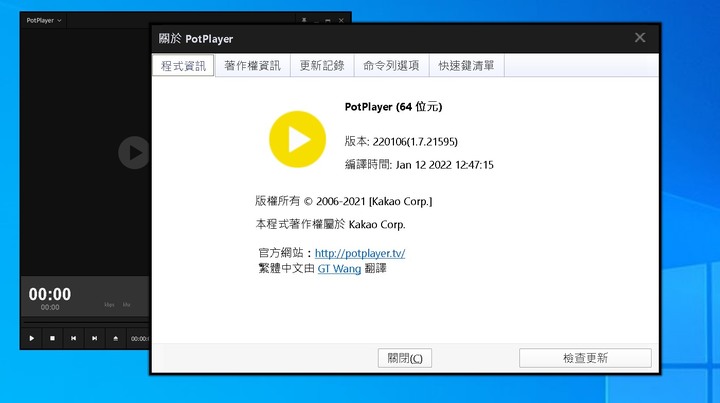720x403 pixels.
Task: Open the 著作權資訊 tab
Action: (253, 66)
